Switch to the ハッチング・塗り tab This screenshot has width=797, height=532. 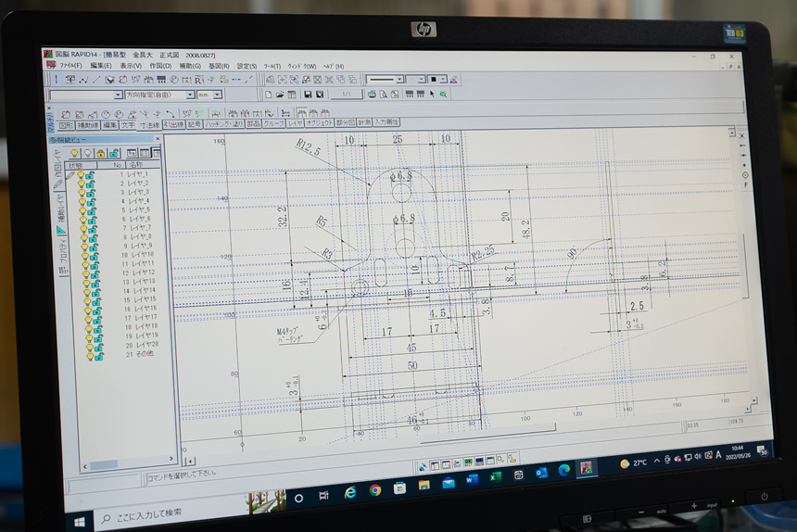coord(223,124)
